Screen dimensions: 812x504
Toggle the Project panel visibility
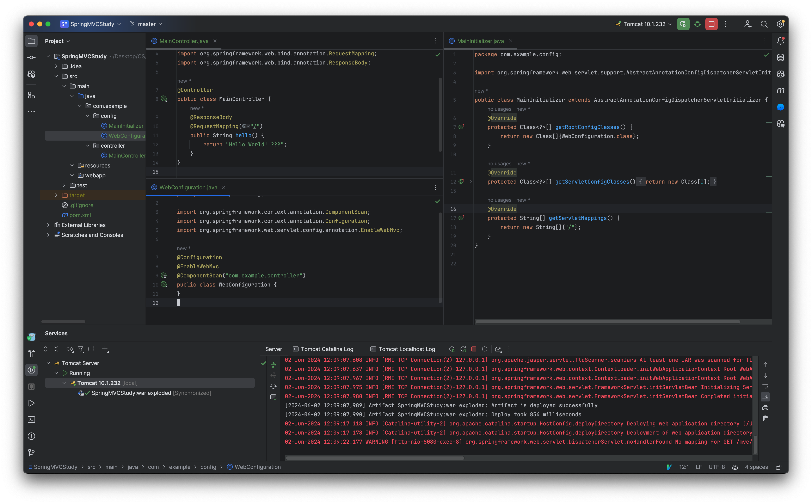point(32,41)
